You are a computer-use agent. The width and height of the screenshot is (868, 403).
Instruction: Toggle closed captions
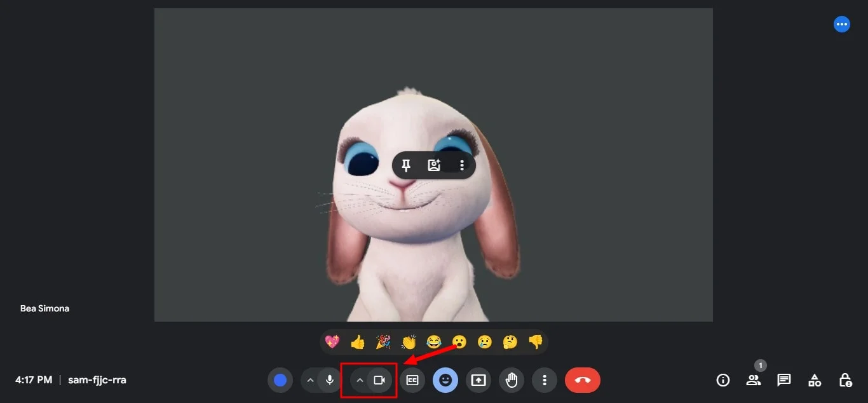tap(412, 381)
